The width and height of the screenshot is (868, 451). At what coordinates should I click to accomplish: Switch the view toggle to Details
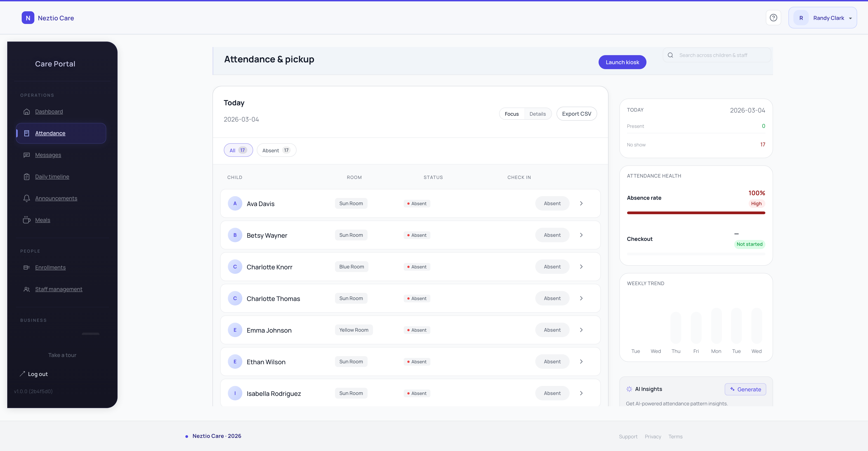coord(538,113)
